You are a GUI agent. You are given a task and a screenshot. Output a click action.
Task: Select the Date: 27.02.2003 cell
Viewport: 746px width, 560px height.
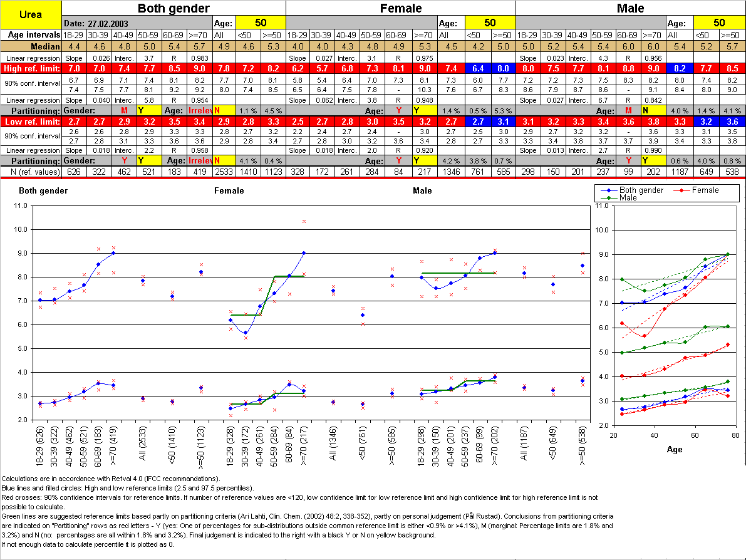(137, 23)
